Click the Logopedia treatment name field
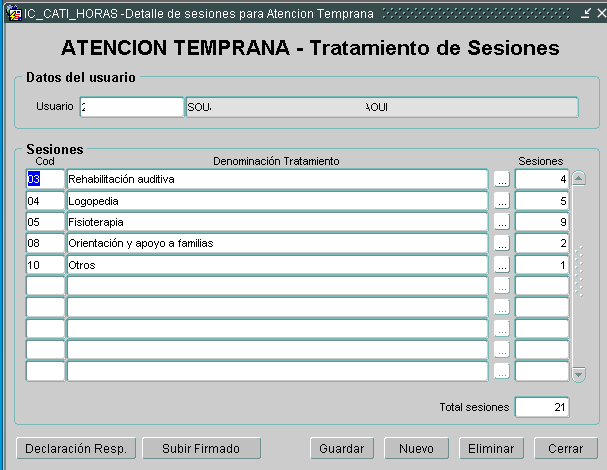 pos(277,201)
